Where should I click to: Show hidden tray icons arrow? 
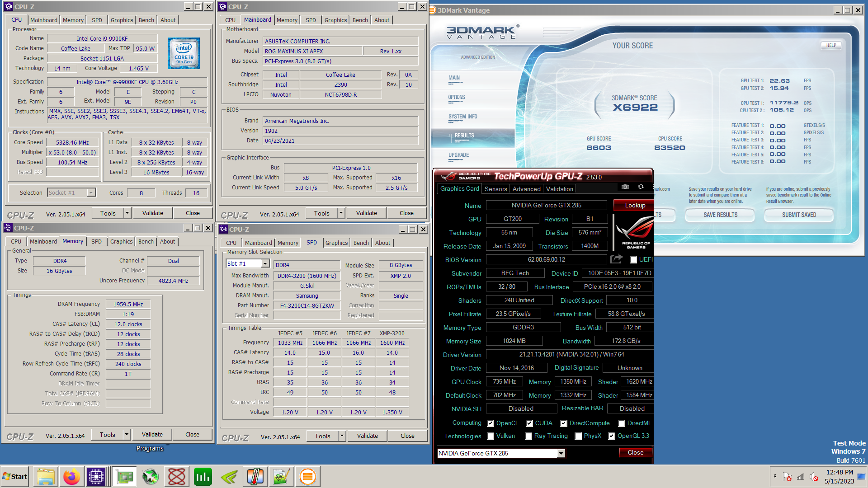(x=775, y=476)
